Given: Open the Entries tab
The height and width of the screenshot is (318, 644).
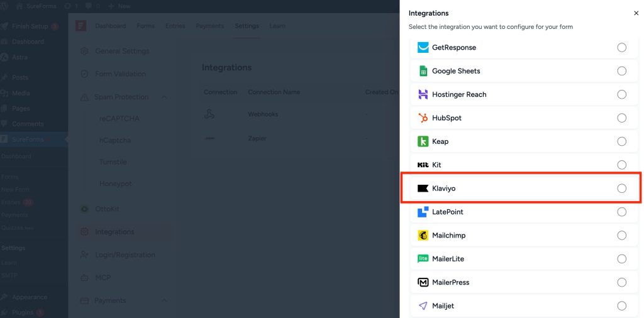Looking at the screenshot, I should tap(175, 26).
